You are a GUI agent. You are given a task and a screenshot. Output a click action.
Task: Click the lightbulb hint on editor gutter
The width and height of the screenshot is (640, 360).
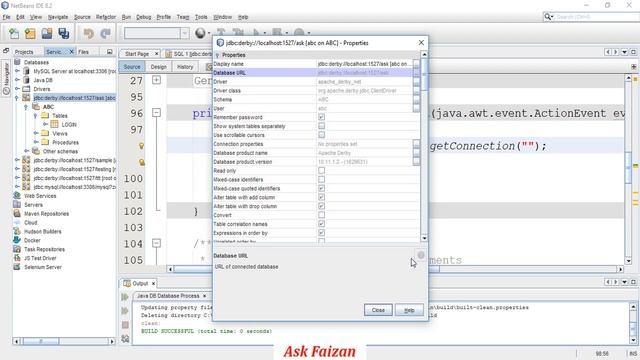[141, 146]
